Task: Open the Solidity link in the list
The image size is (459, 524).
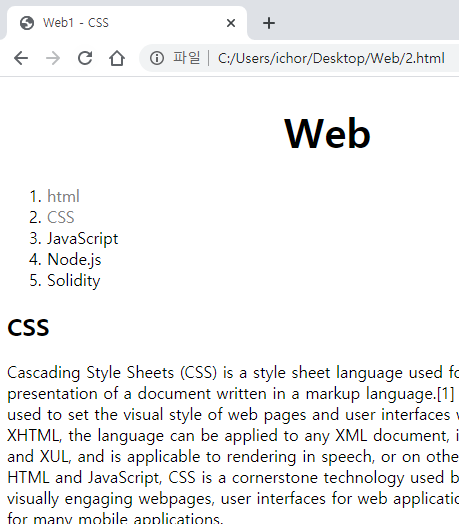Action: 74,281
